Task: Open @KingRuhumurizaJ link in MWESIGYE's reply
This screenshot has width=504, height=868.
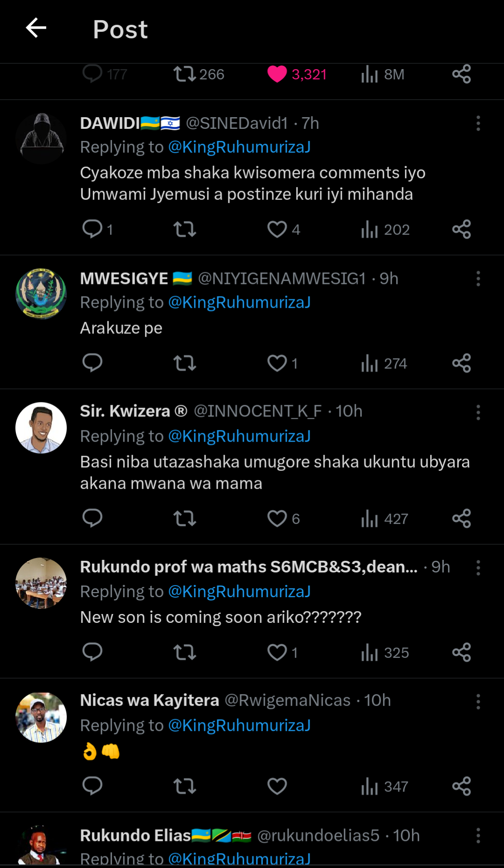Action: (x=239, y=303)
